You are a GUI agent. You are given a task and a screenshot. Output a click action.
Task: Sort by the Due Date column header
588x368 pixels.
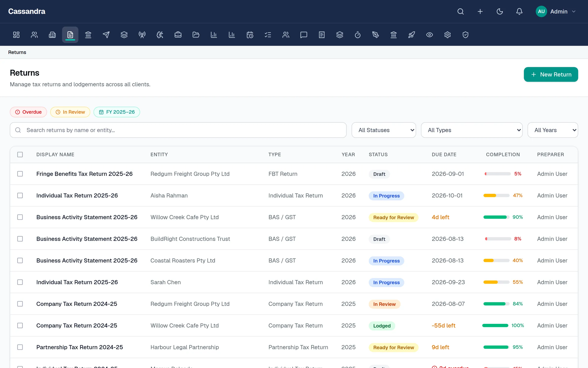444,155
